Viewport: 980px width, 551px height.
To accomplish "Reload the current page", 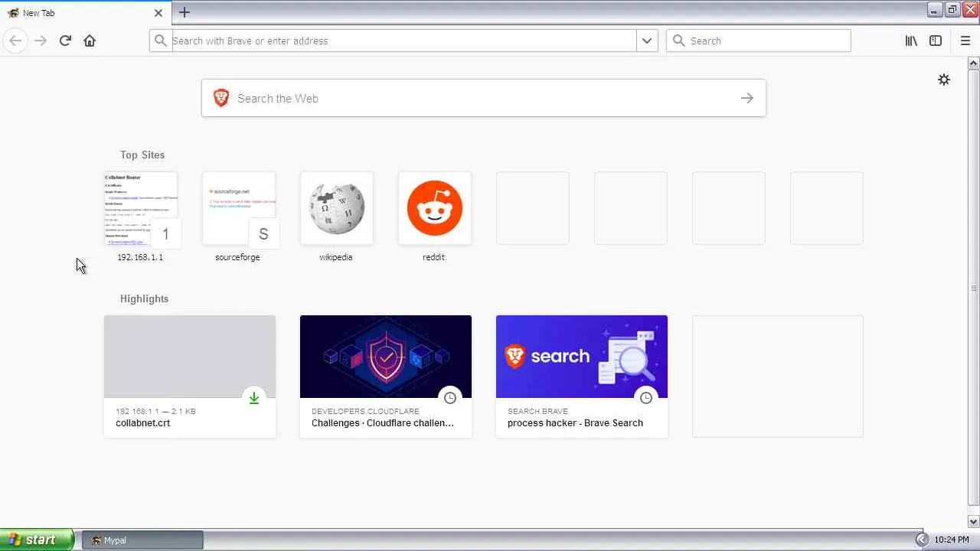I will click(65, 41).
